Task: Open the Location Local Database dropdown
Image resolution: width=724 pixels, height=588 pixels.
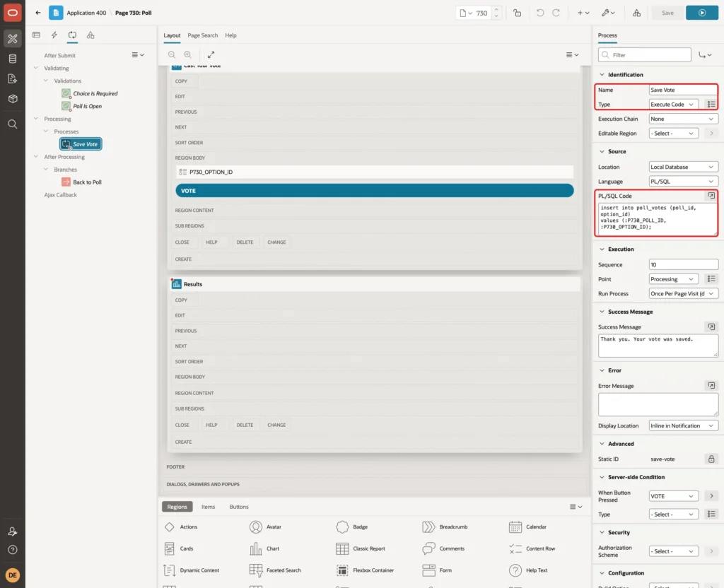Action: click(683, 167)
